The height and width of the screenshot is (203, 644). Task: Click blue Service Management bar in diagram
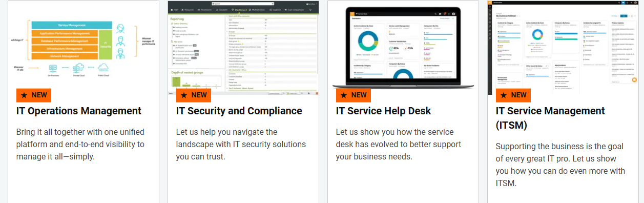tap(72, 25)
